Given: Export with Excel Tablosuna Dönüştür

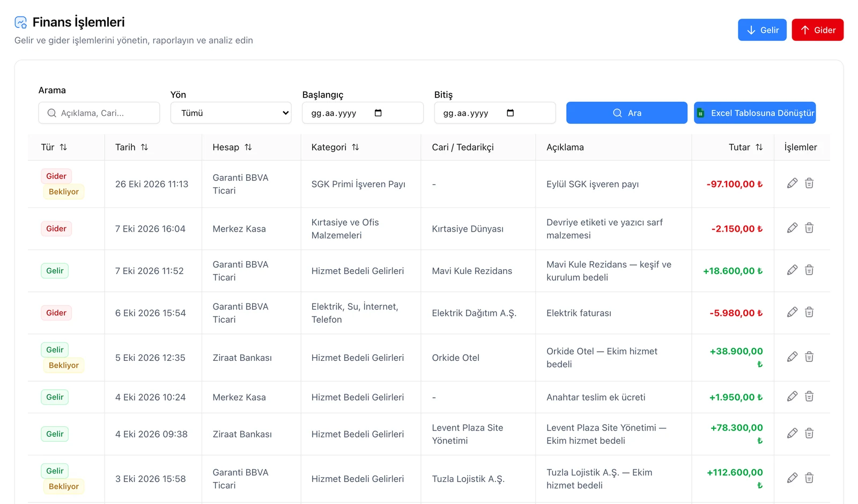Looking at the screenshot, I should [755, 113].
